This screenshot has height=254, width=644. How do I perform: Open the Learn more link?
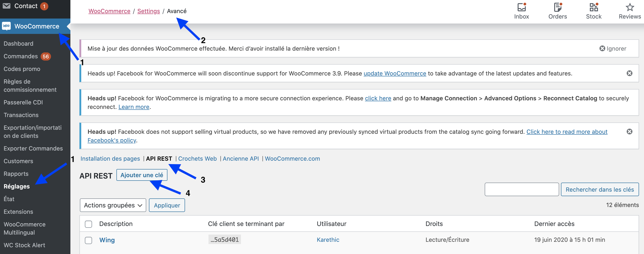tap(134, 107)
